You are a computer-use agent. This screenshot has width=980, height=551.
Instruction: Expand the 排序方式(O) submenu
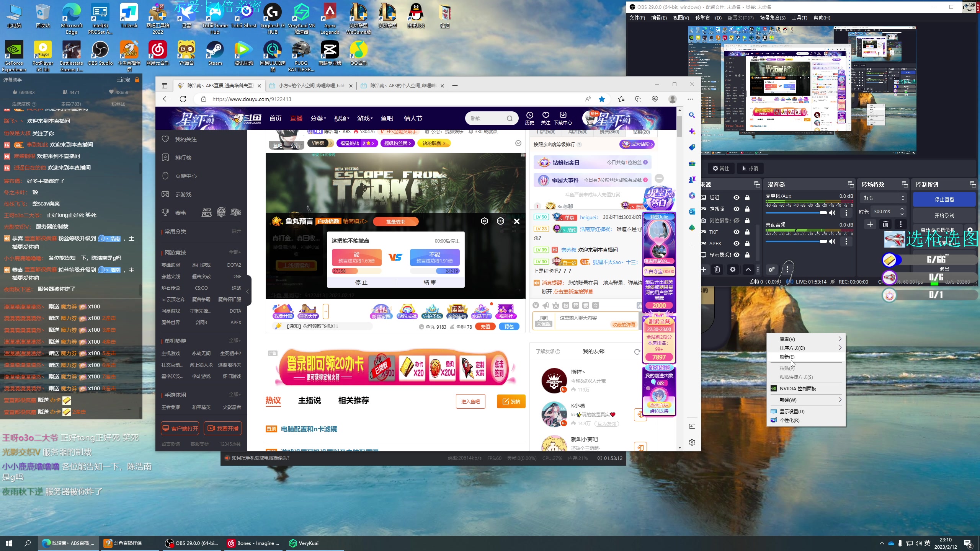(806, 348)
